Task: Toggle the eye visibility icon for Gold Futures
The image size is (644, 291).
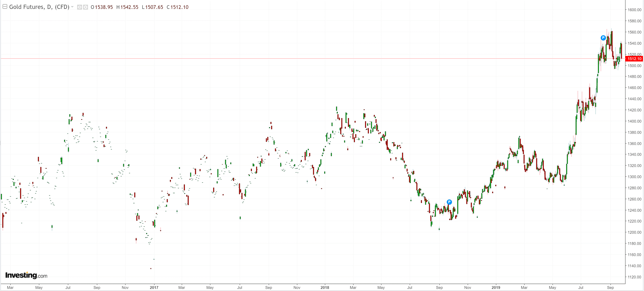Action: pos(79,7)
